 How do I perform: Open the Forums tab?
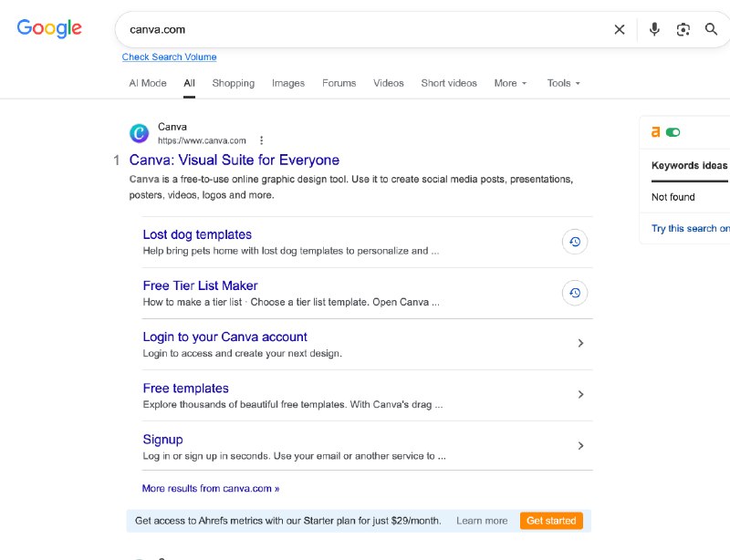tap(339, 83)
